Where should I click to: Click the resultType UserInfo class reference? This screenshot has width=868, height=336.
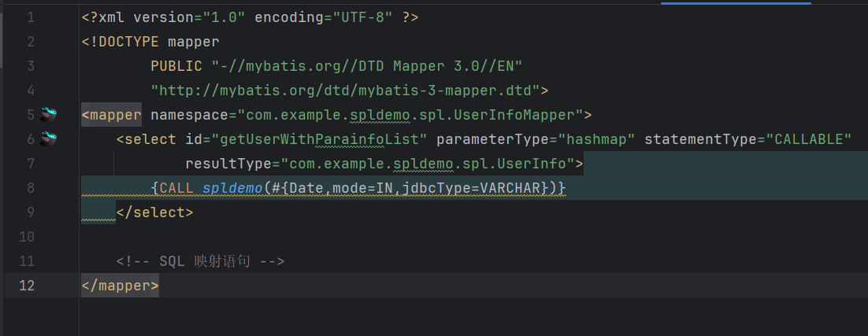click(428, 164)
